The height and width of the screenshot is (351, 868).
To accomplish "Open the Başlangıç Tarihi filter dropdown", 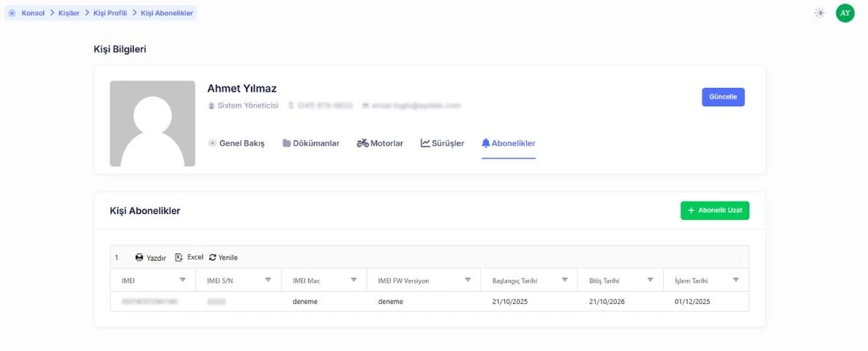I will click(x=565, y=280).
